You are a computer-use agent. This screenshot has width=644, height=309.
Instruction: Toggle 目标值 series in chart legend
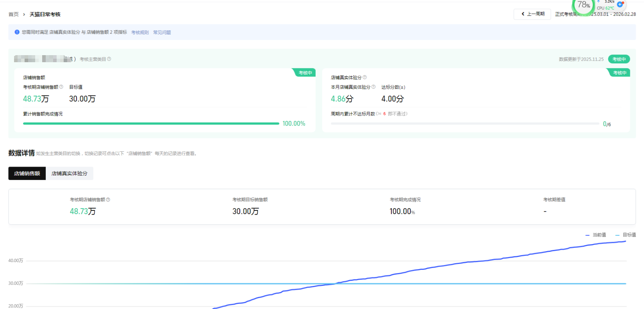pyautogui.click(x=626, y=235)
